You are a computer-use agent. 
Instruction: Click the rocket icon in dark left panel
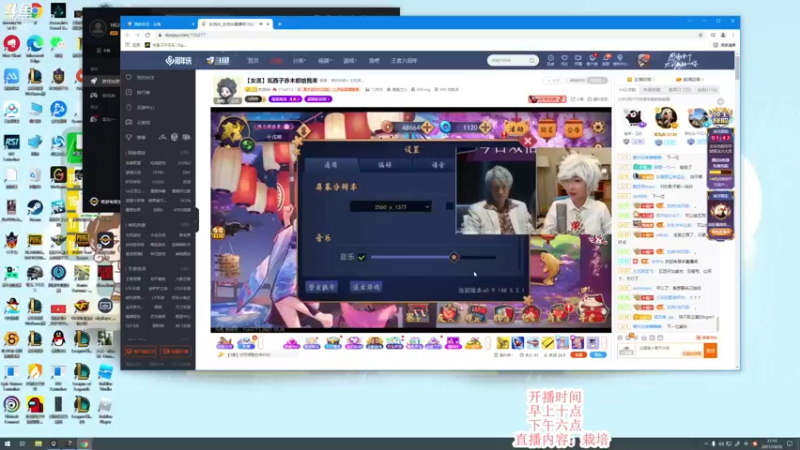tap(94, 81)
